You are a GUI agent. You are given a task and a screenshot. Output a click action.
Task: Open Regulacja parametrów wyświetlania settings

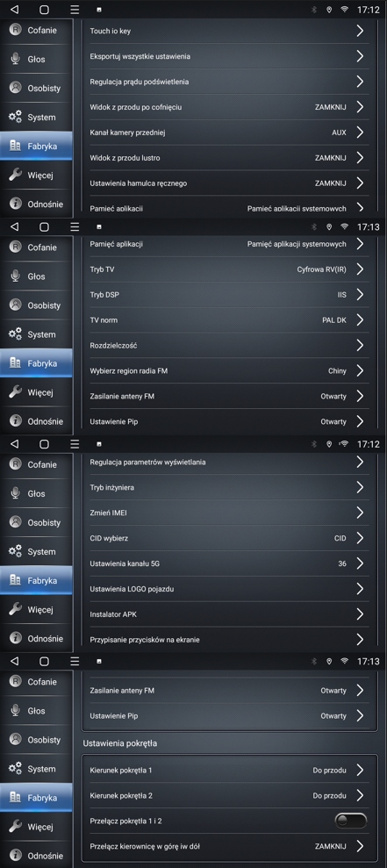pos(229,463)
